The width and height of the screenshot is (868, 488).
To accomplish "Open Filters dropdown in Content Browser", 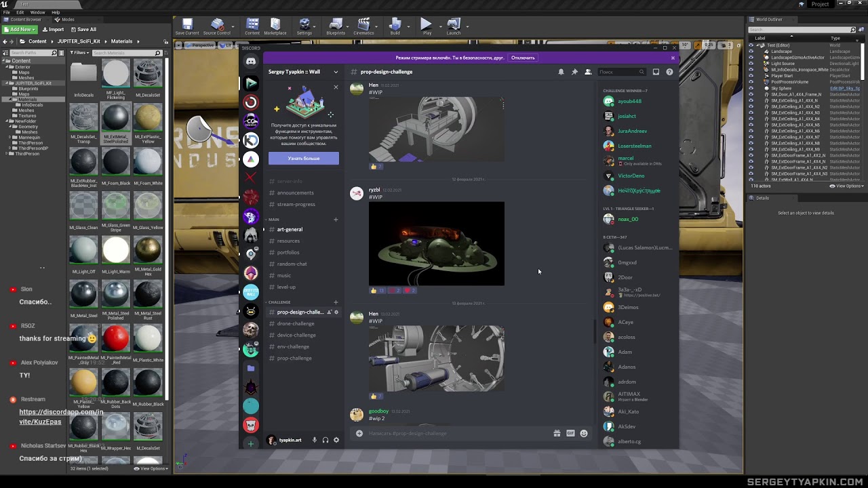I will [80, 53].
